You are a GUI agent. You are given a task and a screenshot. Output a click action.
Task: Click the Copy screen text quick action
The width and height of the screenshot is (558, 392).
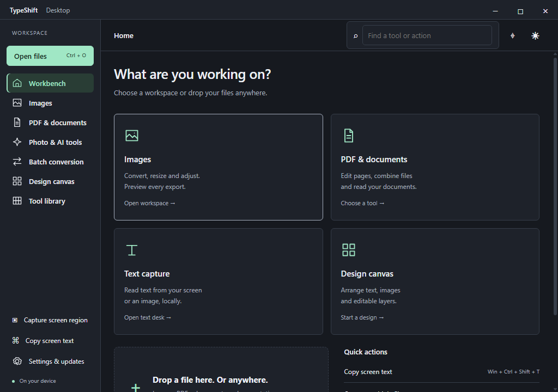tap(441, 372)
